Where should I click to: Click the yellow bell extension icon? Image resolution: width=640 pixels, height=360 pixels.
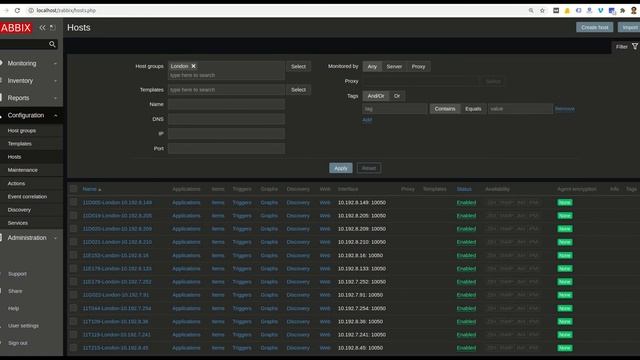567,11
